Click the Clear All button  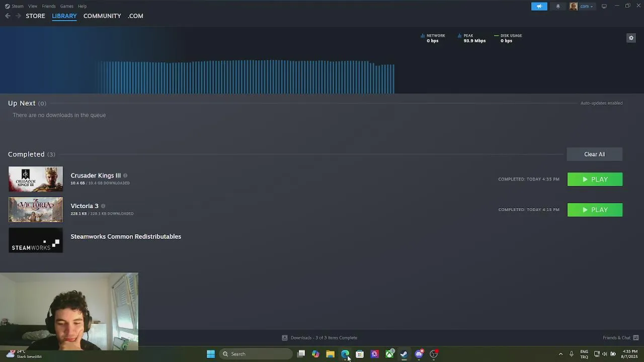594,154
